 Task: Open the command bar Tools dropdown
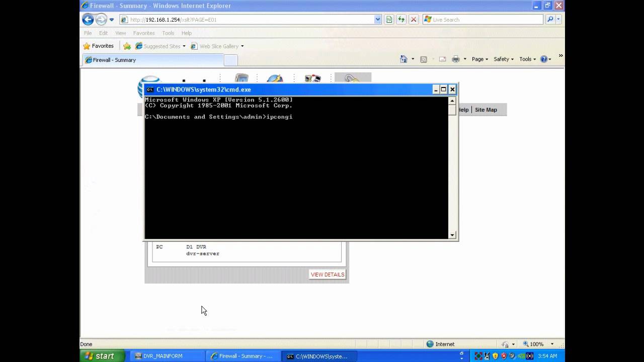click(528, 59)
